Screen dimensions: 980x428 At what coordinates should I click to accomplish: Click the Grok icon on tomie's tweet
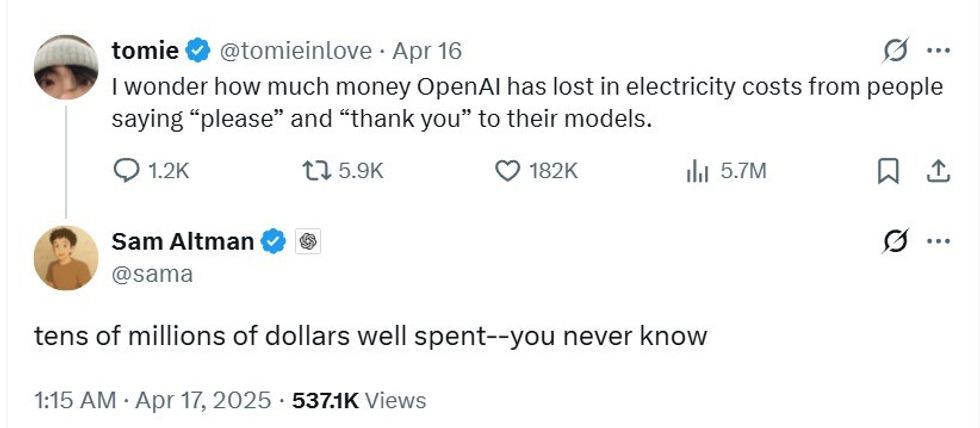(896, 50)
